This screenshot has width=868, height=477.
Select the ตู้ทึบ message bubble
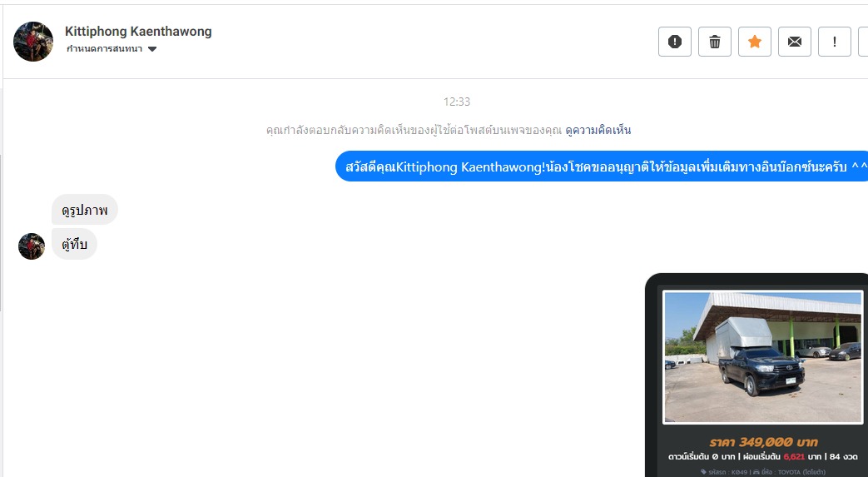point(74,244)
